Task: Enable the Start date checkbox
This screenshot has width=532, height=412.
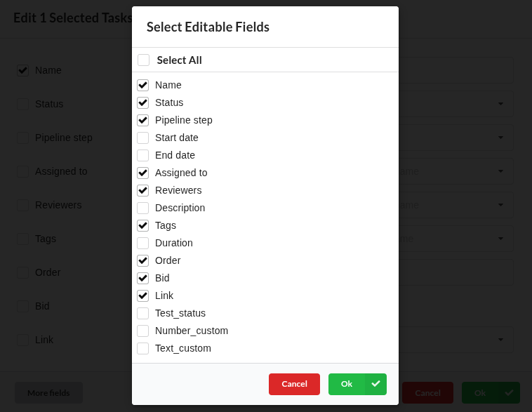Action: 143,138
